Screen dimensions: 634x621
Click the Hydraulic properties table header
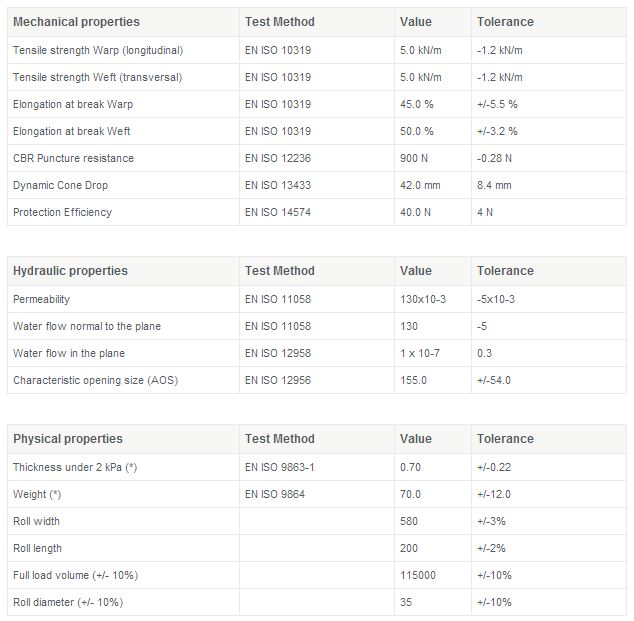pyautogui.click(x=70, y=271)
